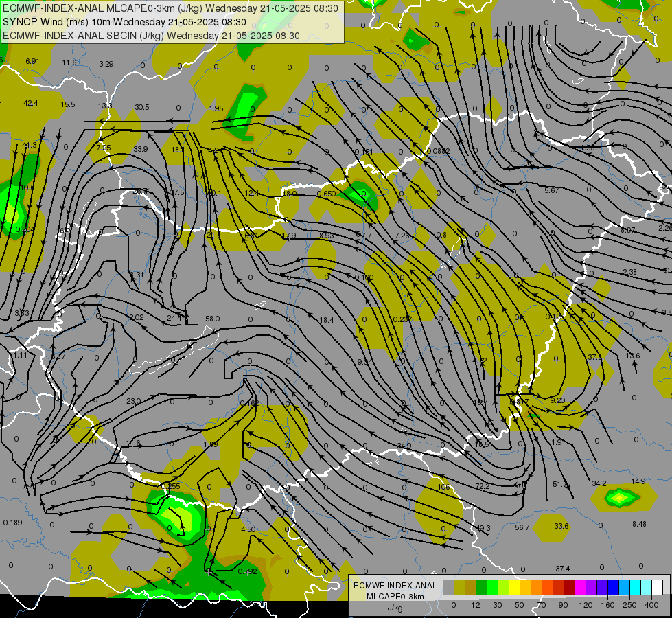The height and width of the screenshot is (618, 672).
Task: Click the map value 13.6
Action: click(x=633, y=356)
